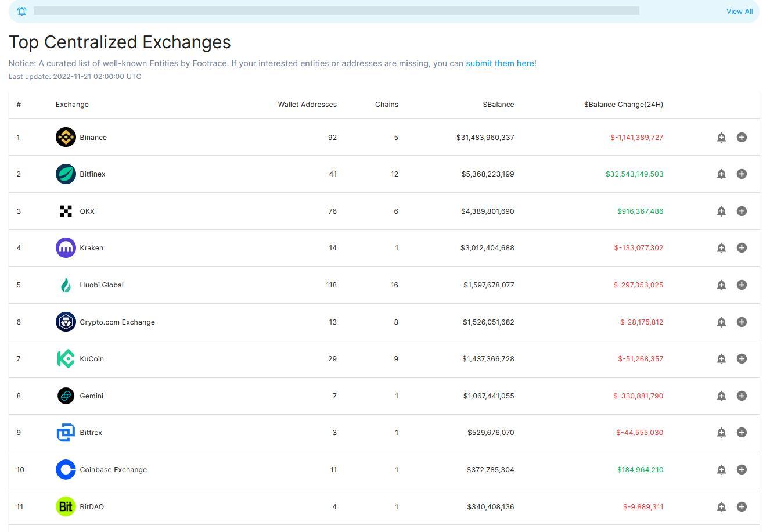
Task: Click the Wallet Addresses column header
Action: (x=307, y=105)
